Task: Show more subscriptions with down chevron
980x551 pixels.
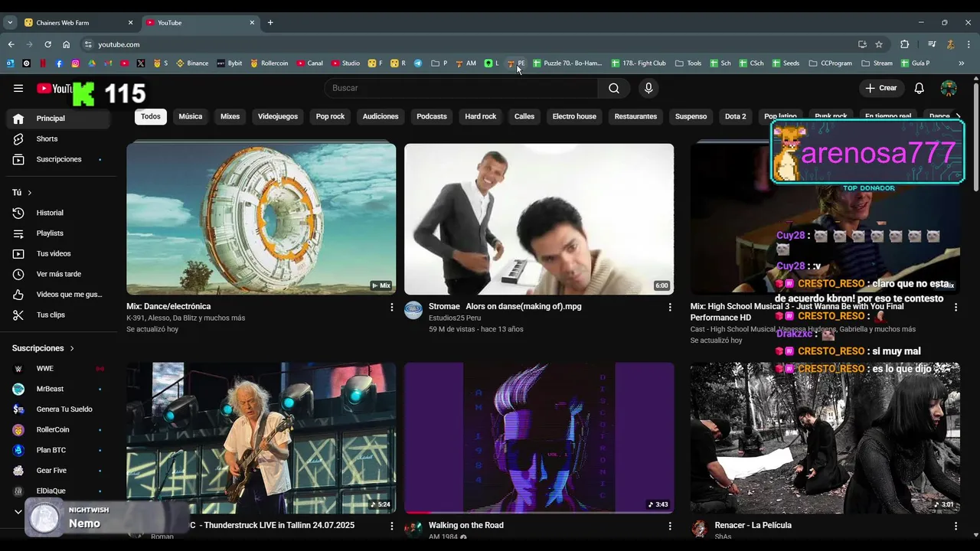Action: point(18,511)
